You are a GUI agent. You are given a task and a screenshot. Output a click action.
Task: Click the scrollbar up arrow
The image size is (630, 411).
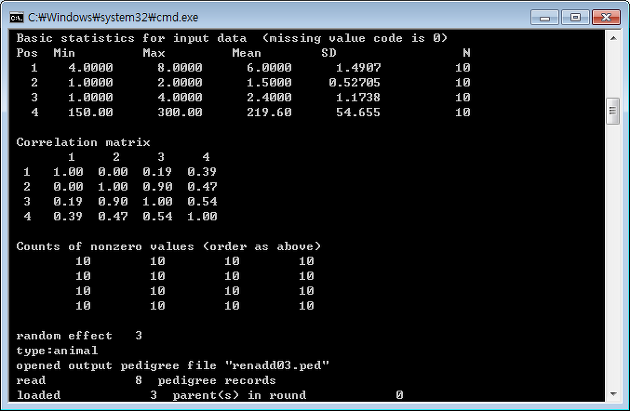click(x=613, y=38)
